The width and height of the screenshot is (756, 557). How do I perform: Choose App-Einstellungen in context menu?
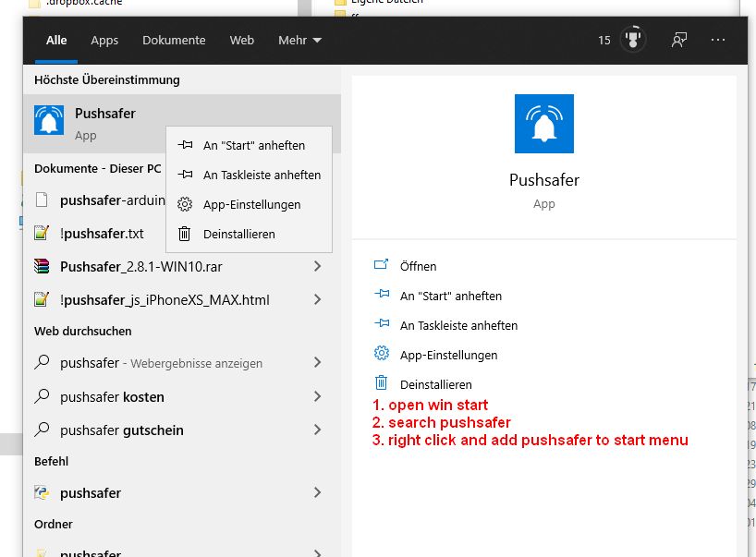point(249,204)
